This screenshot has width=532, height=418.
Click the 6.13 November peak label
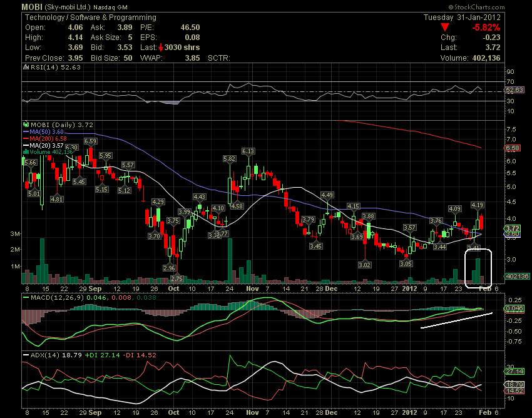pyautogui.click(x=248, y=151)
